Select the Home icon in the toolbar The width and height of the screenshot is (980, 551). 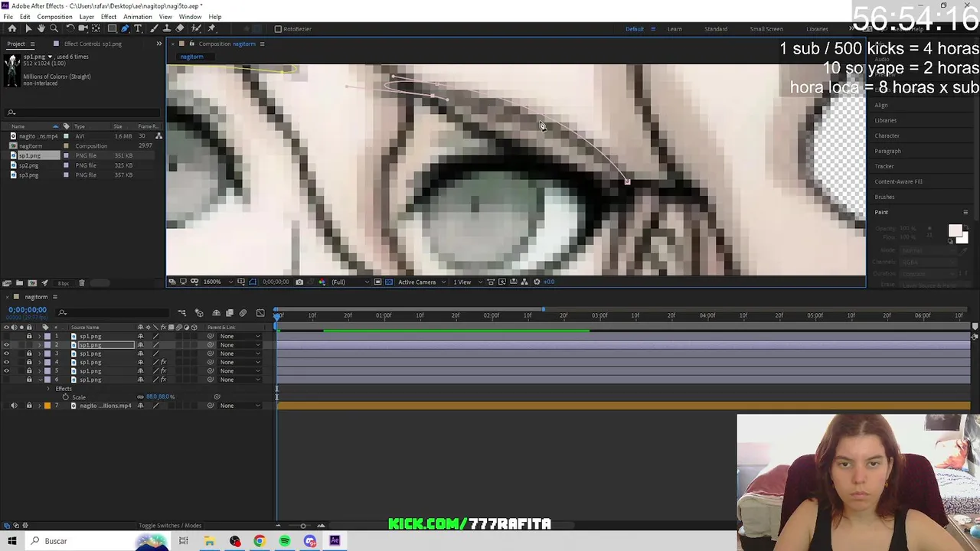point(12,28)
